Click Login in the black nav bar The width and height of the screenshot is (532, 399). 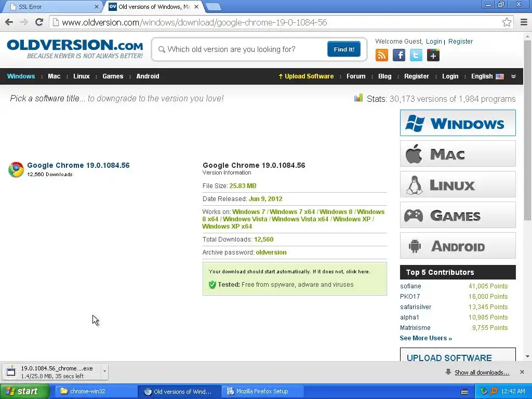click(x=450, y=76)
